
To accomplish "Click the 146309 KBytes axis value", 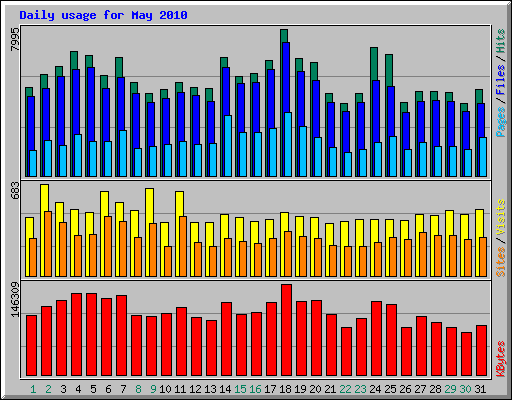I will coord(15,299).
